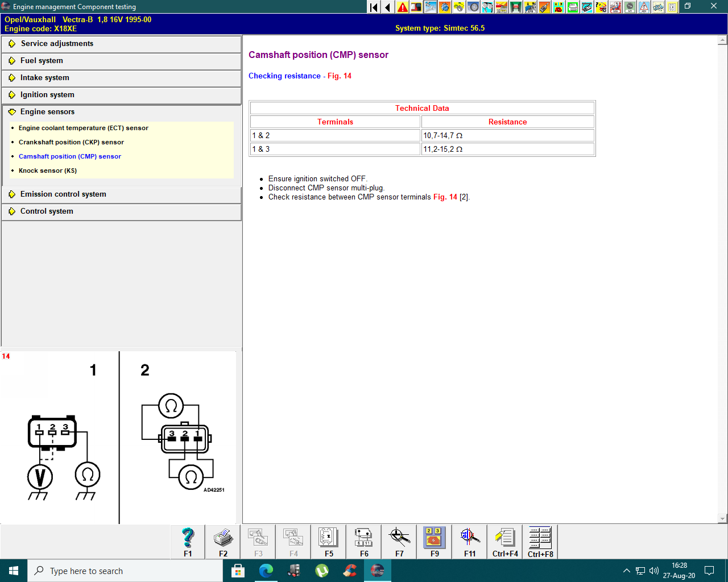Click scrollbar up arrow in content pane
Screen dimensions: 728x582
click(x=722, y=40)
